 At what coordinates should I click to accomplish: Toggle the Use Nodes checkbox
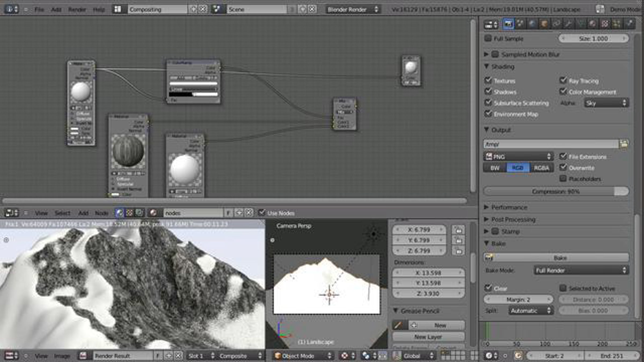(261, 213)
